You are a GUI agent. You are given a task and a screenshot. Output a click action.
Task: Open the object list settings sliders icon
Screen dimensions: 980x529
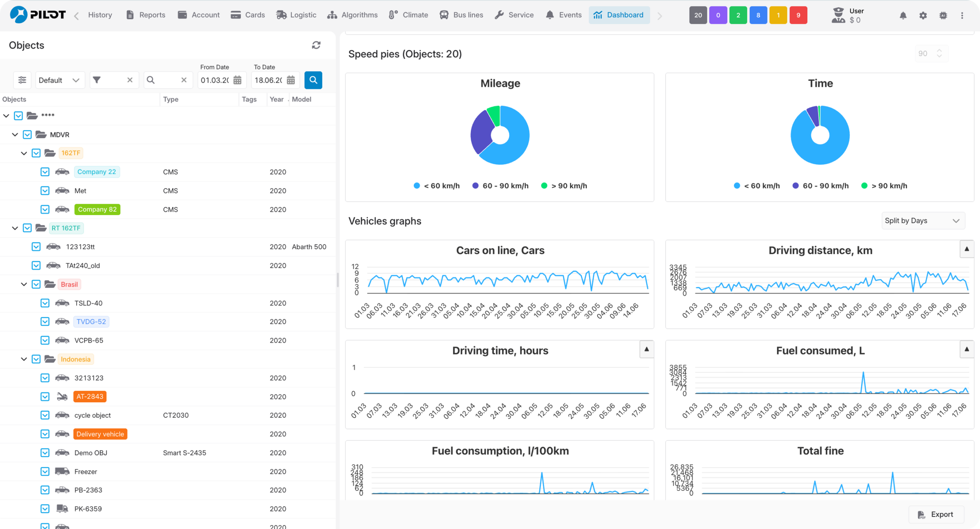22,80
